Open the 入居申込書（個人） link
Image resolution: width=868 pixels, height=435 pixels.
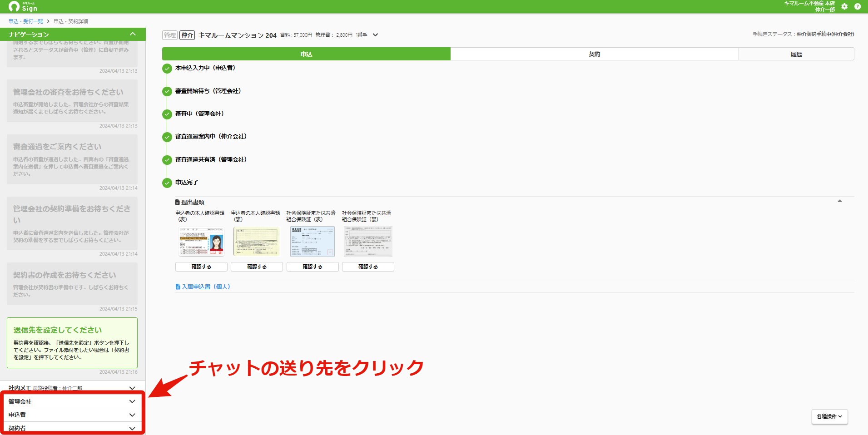(206, 287)
